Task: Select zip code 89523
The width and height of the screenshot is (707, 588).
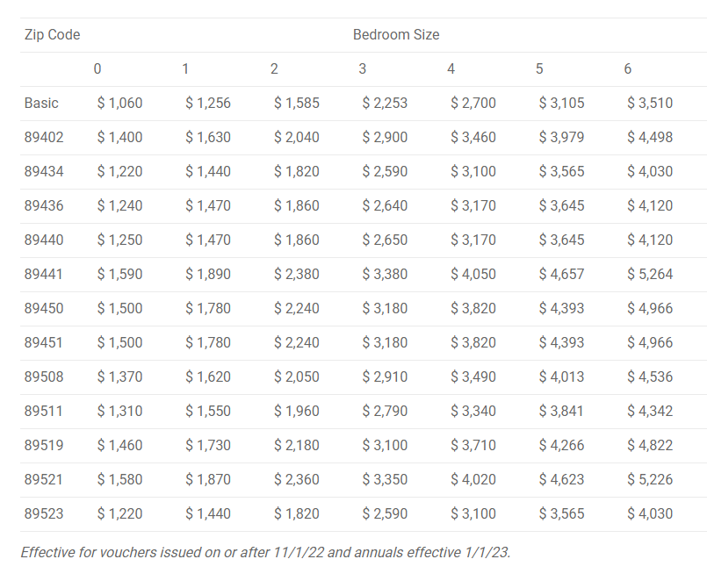Action: [44, 514]
